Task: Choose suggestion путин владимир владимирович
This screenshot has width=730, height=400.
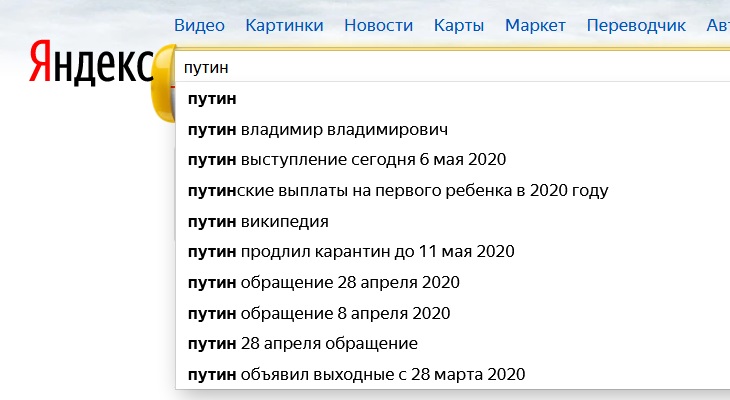Action: 453,129
